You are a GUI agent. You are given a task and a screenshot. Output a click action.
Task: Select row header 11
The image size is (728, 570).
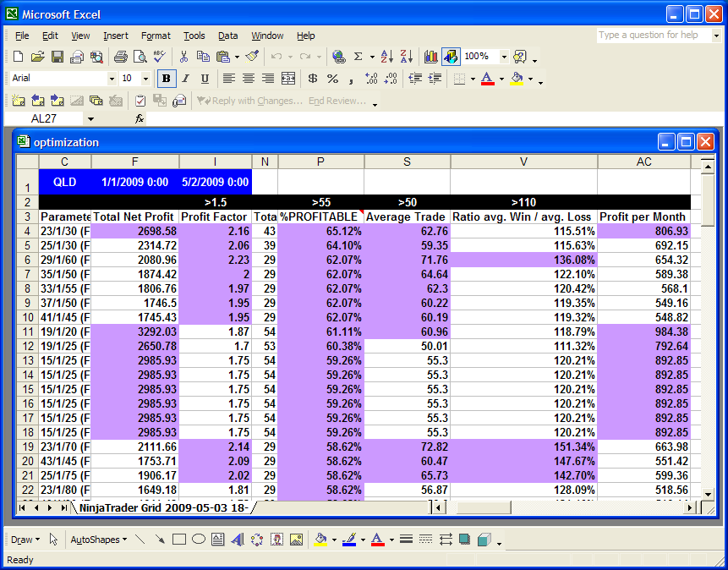(27, 332)
